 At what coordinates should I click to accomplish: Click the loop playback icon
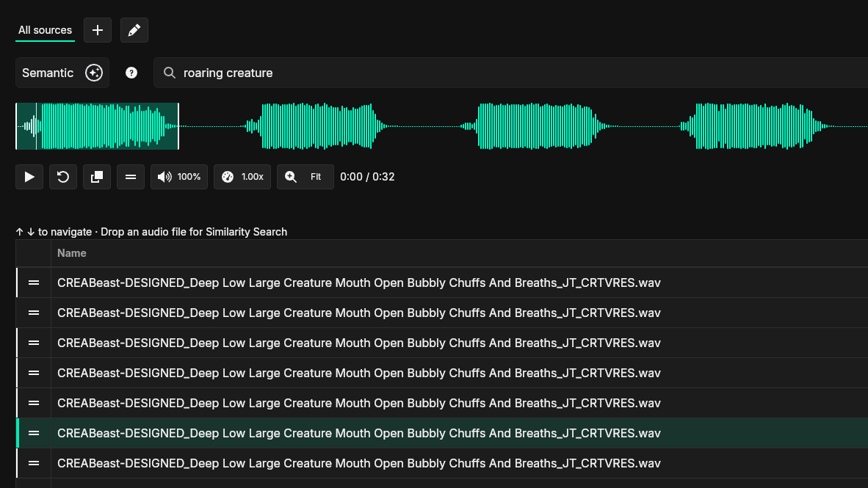click(63, 177)
